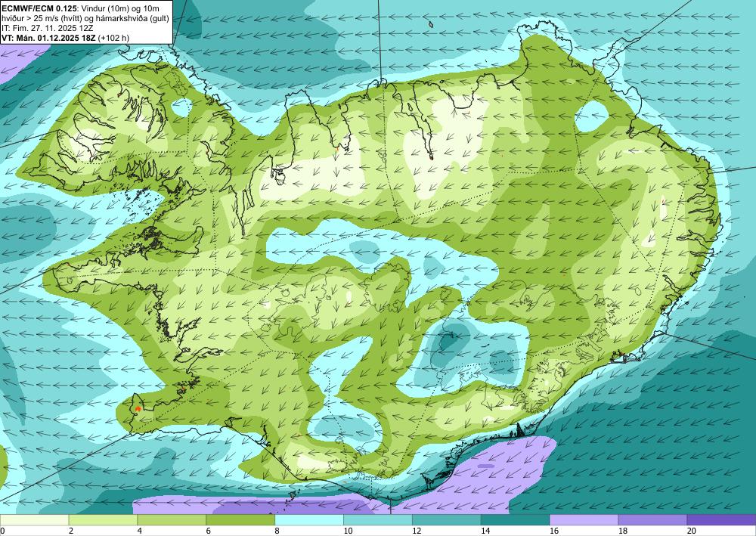This screenshot has width=756, height=536.
Task: Select the medium purple 18–20 m/s legend swatch
Action: (653, 520)
